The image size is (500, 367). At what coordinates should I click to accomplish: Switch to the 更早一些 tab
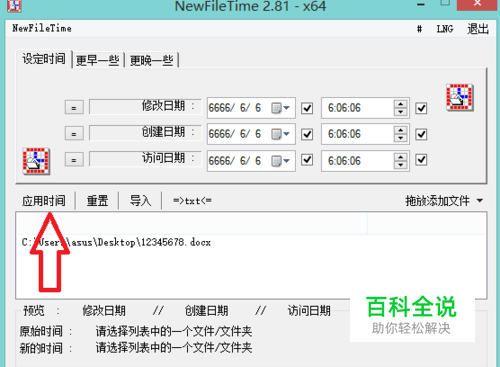pyautogui.click(x=98, y=60)
